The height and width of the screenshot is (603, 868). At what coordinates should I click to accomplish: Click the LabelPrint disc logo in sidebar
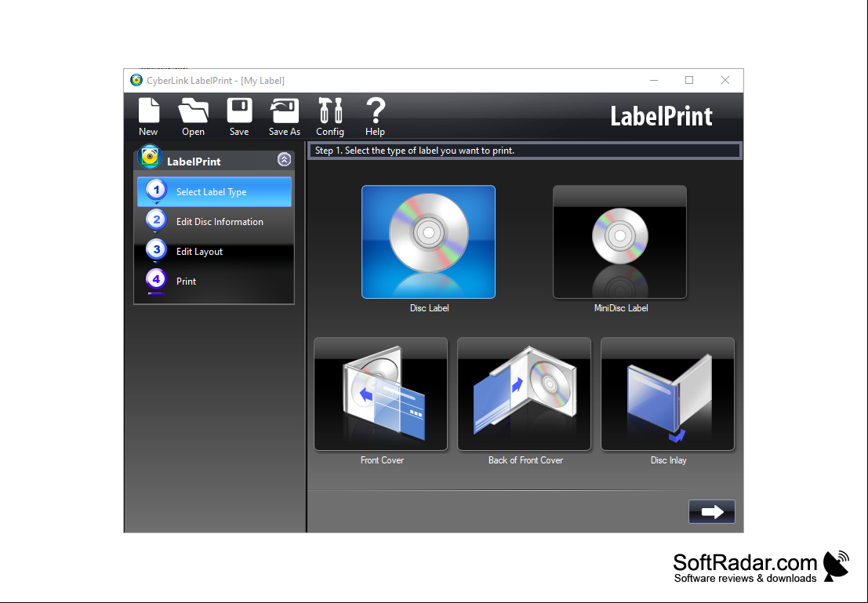150,157
